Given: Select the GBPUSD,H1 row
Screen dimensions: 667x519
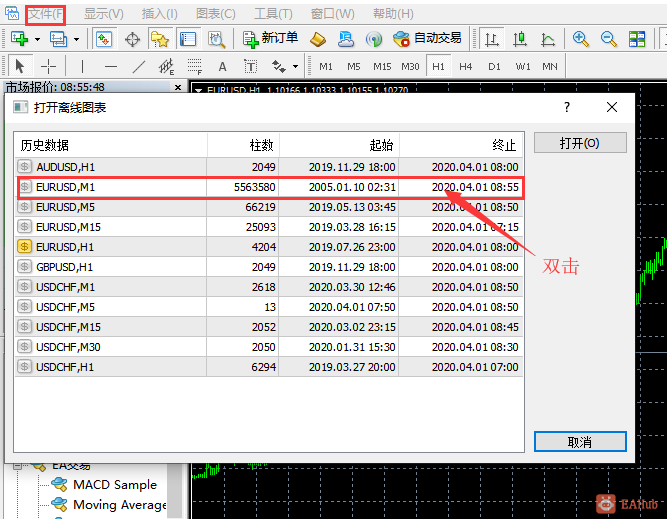Looking at the screenshot, I should point(269,267).
